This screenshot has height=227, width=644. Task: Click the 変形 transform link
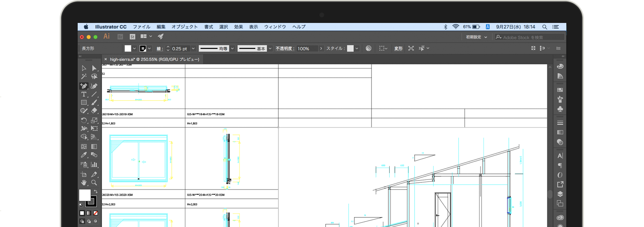(398, 49)
